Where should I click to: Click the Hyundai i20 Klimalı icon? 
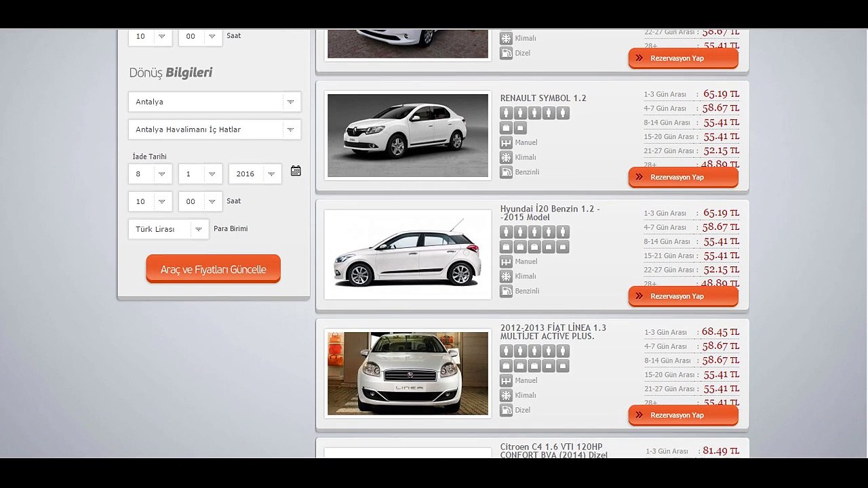[x=506, y=277]
